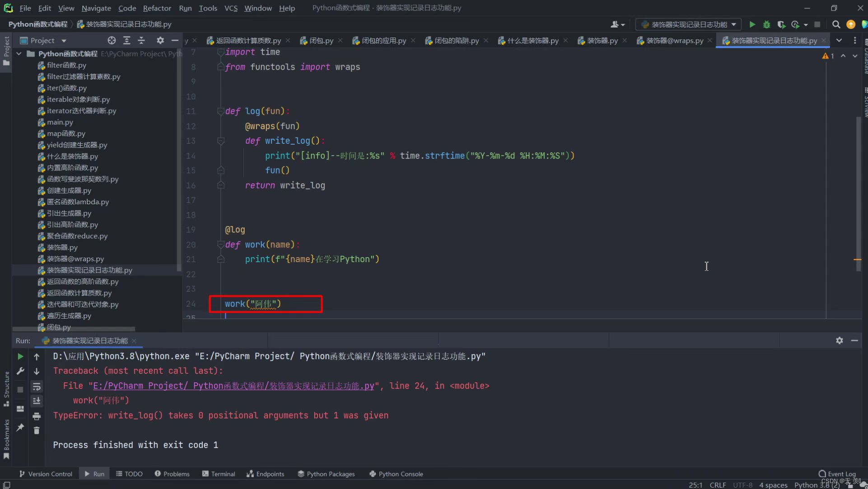Open the more run options dropdown arrow
The width and height of the screenshot is (868, 489).
click(x=806, y=25)
